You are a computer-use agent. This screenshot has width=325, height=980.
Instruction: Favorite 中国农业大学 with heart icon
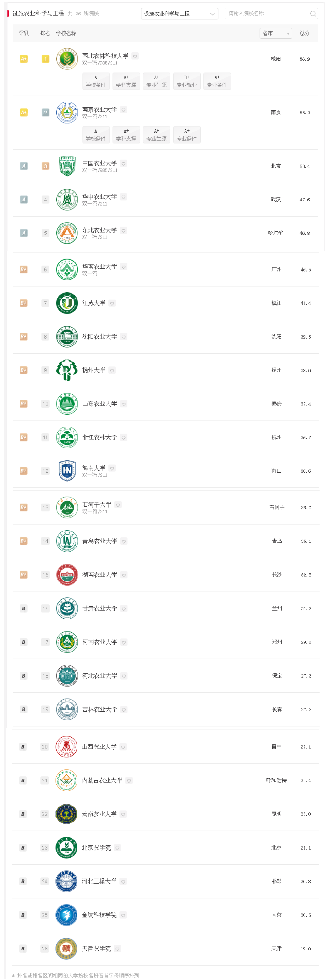point(123,163)
